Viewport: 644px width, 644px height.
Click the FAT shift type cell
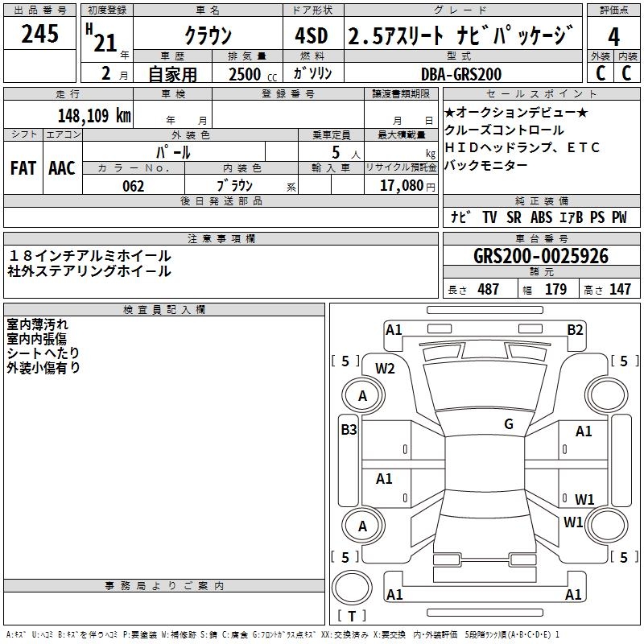23,167
